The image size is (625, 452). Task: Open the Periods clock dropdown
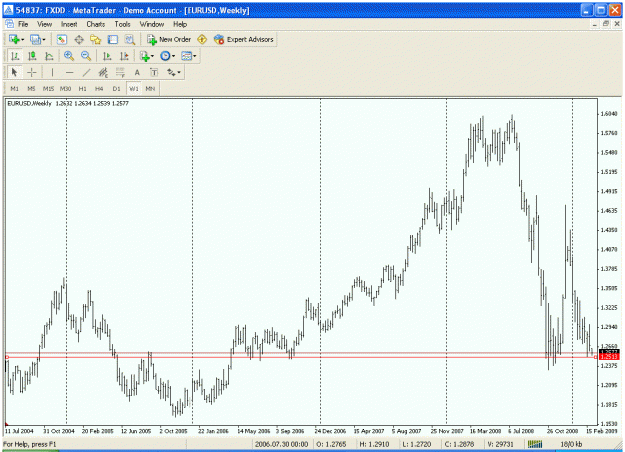(x=167, y=56)
